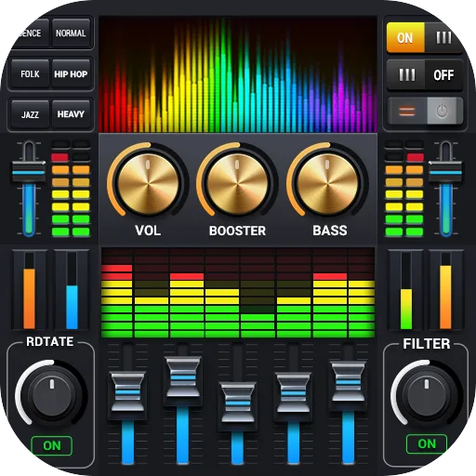This screenshot has width=476, height=476.
Task: Select the HEAVY preset button
Action: click(x=71, y=114)
